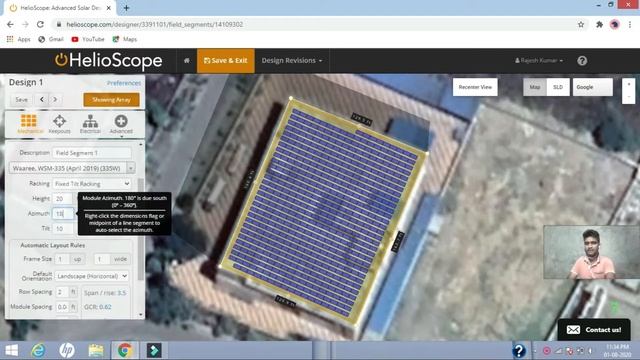Open File Explorer from taskbar
The image size is (640, 360).
(x=96, y=350)
